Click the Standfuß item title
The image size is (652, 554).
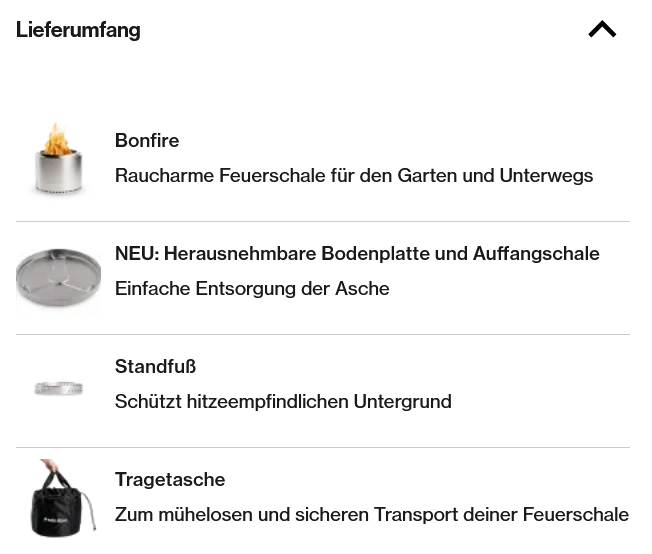coord(155,367)
